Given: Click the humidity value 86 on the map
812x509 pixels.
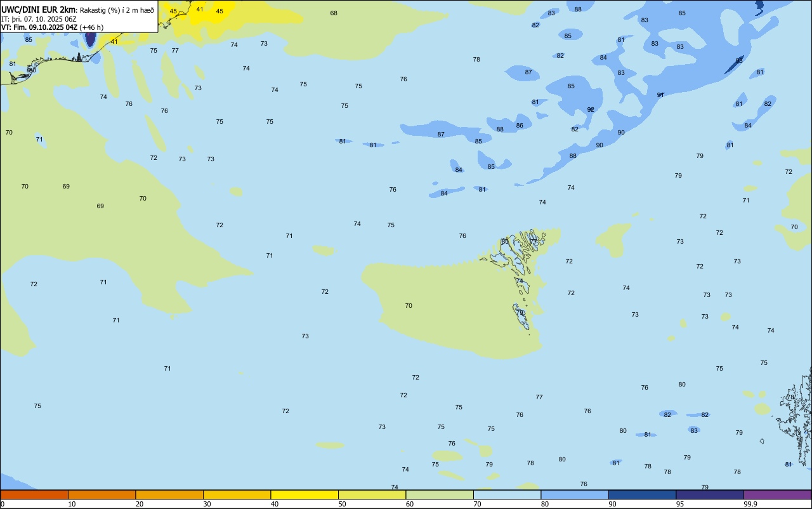Looking at the screenshot, I should (x=520, y=126).
